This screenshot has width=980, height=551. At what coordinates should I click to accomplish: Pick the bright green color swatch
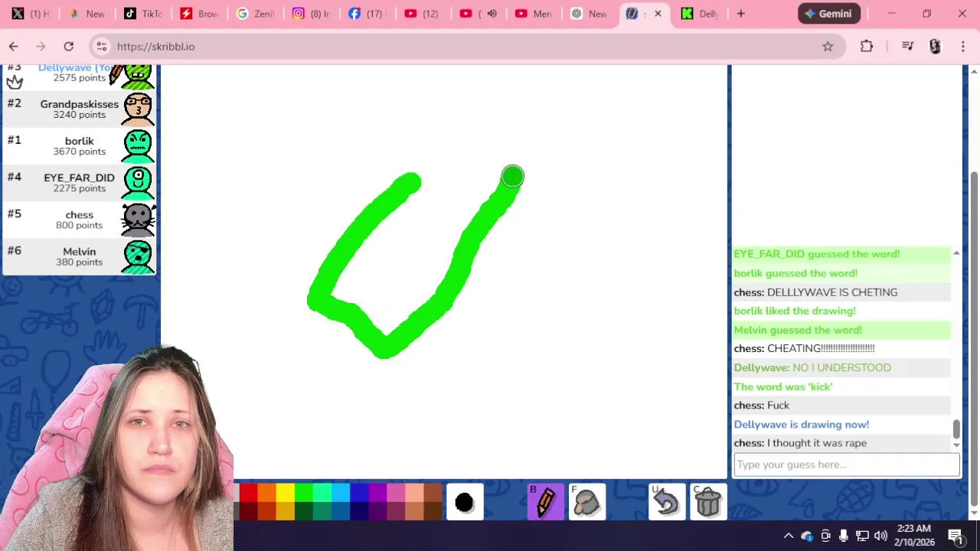coord(303,493)
